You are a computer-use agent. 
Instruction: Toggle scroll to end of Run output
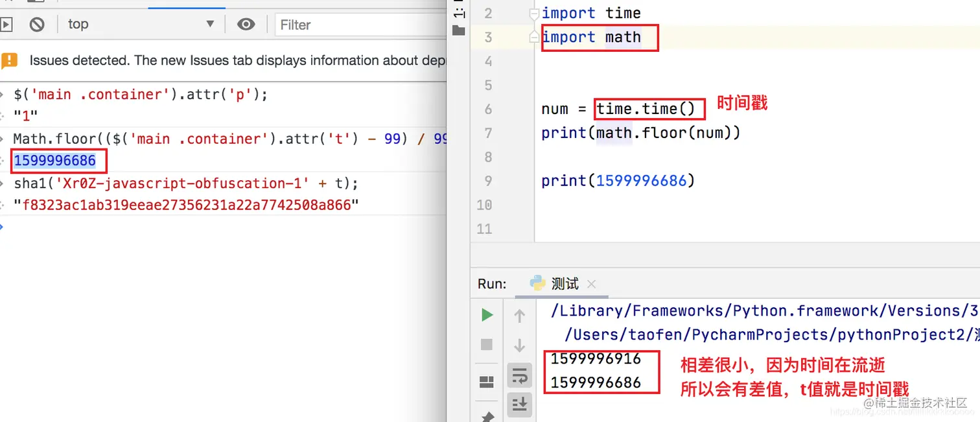(519, 404)
